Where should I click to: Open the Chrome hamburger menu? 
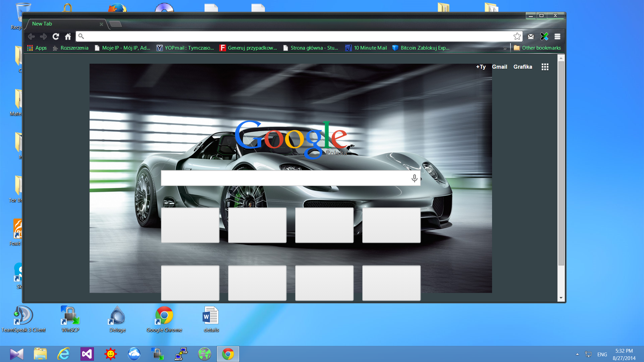(557, 37)
